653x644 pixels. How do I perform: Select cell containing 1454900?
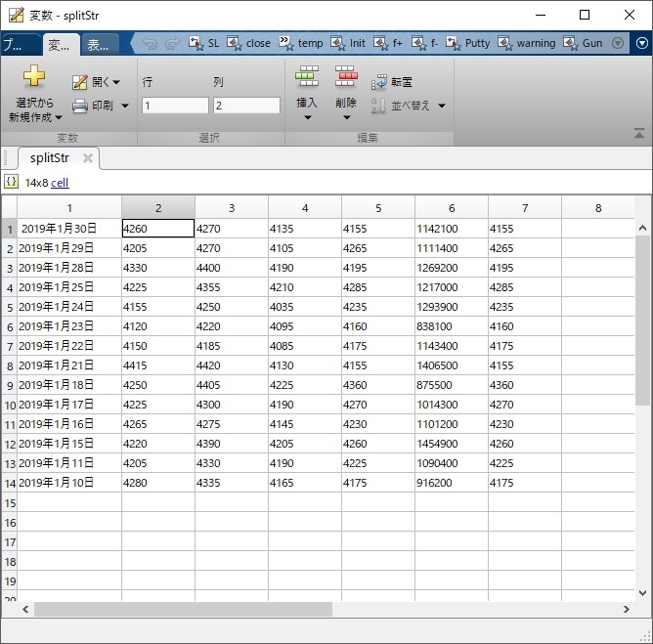point(452,444)
